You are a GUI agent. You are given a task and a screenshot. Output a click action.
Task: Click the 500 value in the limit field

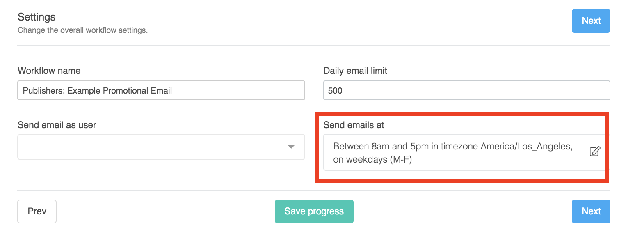[335, 91]
